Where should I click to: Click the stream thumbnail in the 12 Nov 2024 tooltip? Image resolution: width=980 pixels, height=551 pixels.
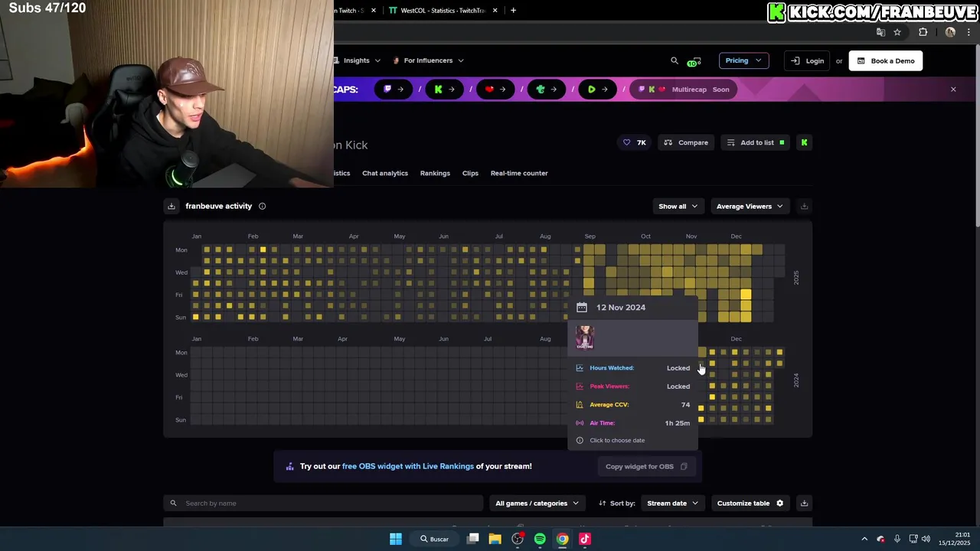coord(585,337)
